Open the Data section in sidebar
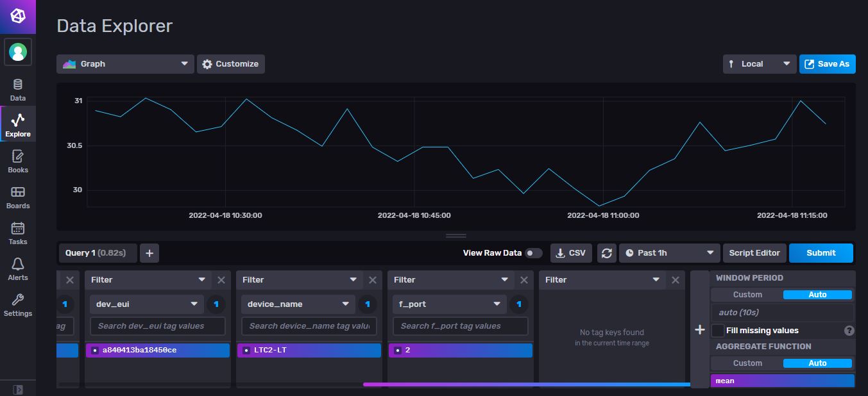 point(18,90)
